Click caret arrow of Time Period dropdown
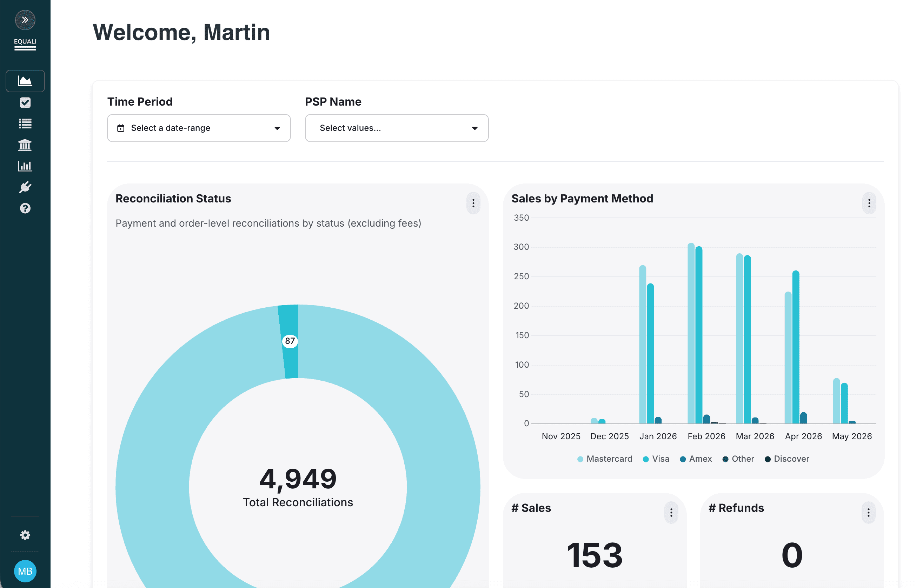The width and height of the screenshot is (916, 588). click(x=277, y=128)
